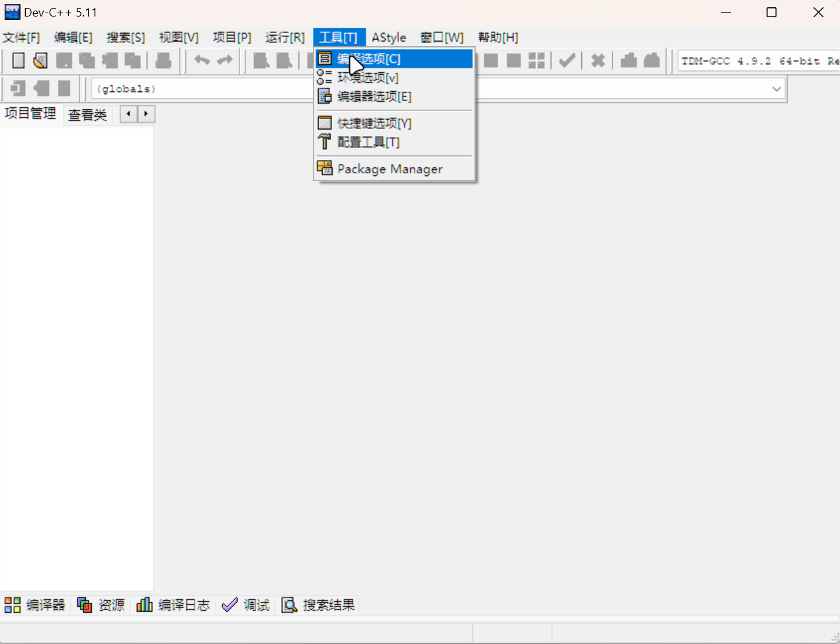Click the Compile & Run toolbar icon

(514, 61)
